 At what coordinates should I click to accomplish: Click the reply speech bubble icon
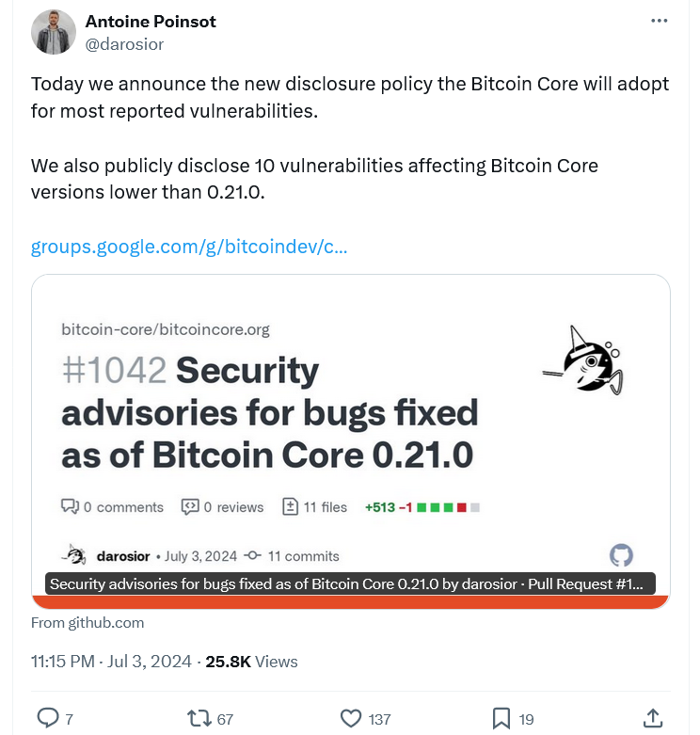click(48, 718)
